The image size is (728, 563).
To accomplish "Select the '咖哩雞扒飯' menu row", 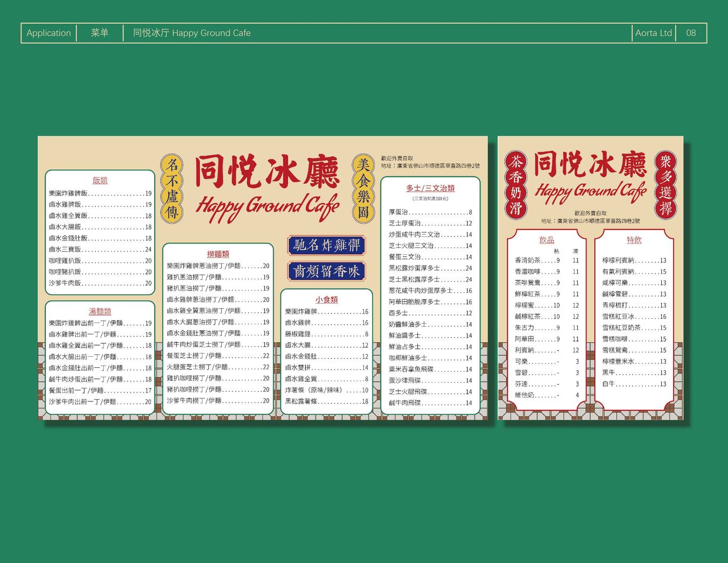I will 100,261.
